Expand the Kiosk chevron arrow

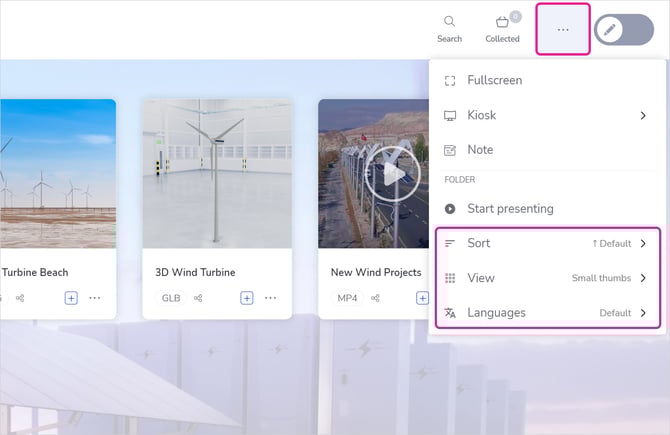coord(643,115)
